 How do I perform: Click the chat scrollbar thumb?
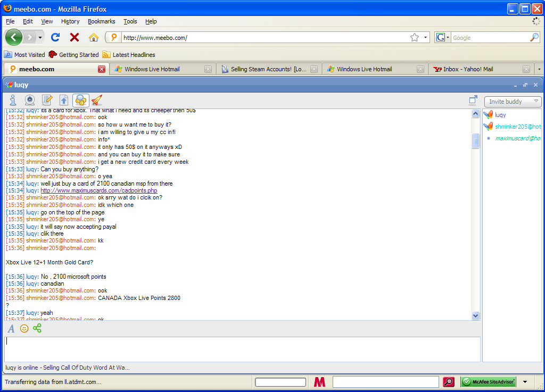(x=475, y=141)
